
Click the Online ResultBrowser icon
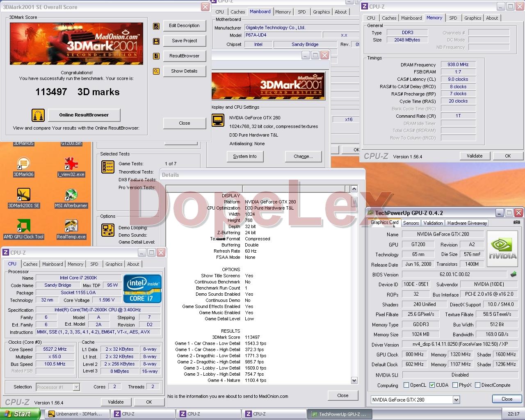click(x=38, y=115)
